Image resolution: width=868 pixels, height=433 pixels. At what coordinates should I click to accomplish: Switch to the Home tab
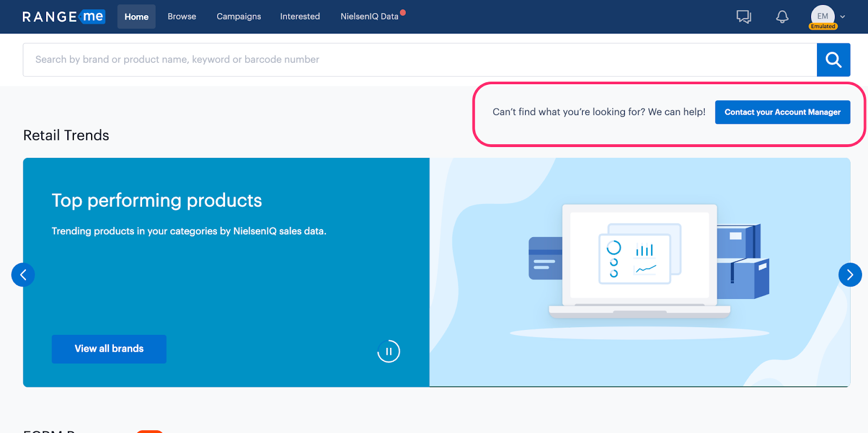pos(136,17)
